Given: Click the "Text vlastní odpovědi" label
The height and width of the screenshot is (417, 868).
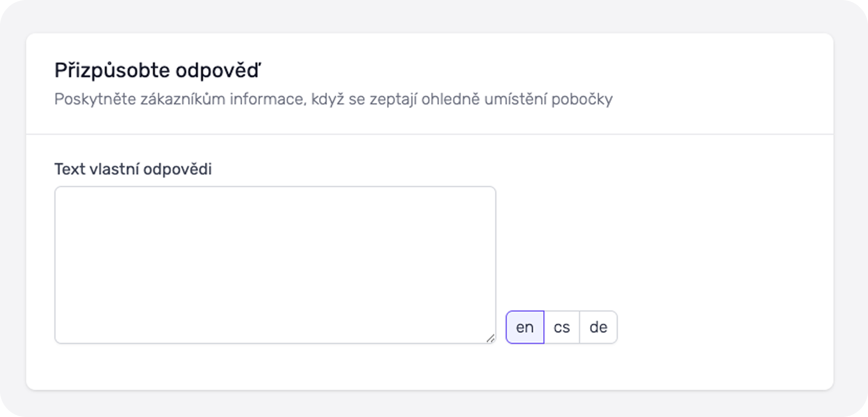Looking at the screenshot, I should 133,169.
